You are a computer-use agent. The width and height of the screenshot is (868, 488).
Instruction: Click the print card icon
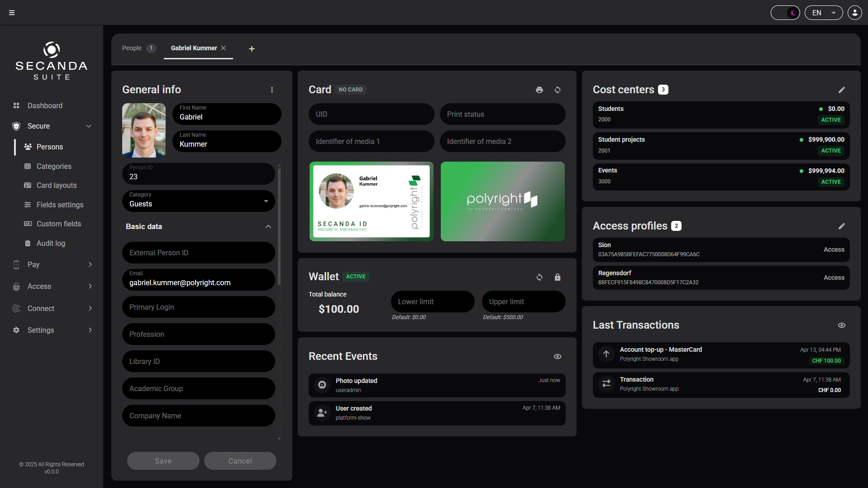click(x=539, y=90)
